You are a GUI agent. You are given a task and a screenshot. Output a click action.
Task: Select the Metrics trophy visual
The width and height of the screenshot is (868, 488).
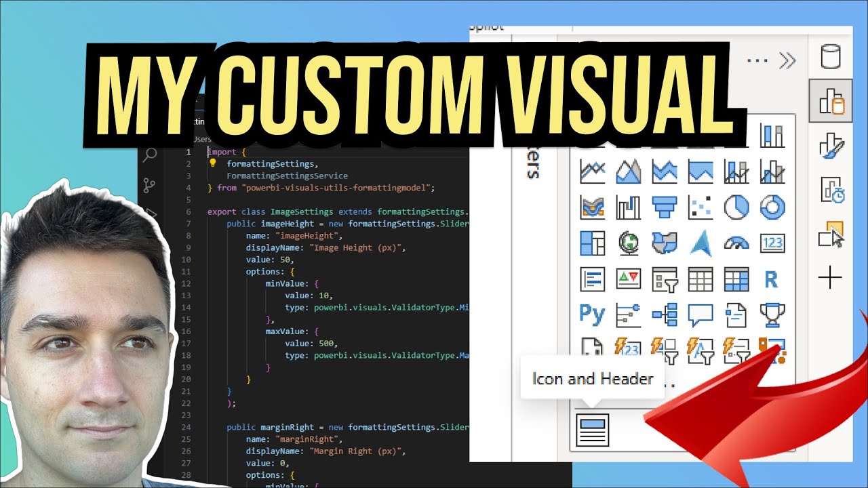(x=772, y=314)
